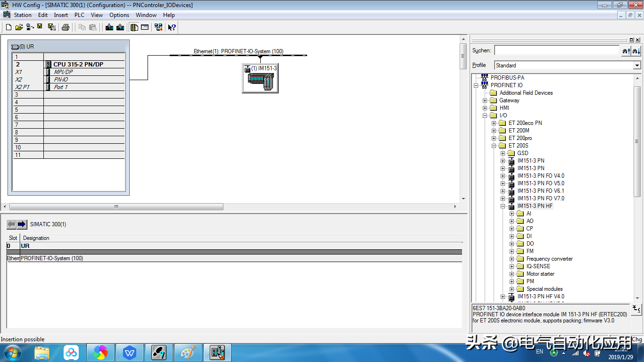Open the Baidu cloud taskbar icon
The height and width of the screenshot is (362, 644).
pos(71,353)
